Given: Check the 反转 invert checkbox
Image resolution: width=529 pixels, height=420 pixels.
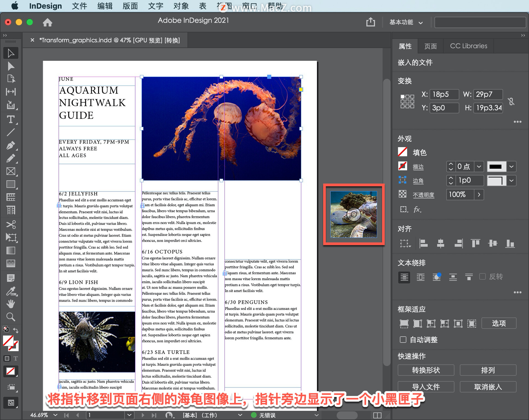Looking at the screenshot, I should (x=482, y=276).
